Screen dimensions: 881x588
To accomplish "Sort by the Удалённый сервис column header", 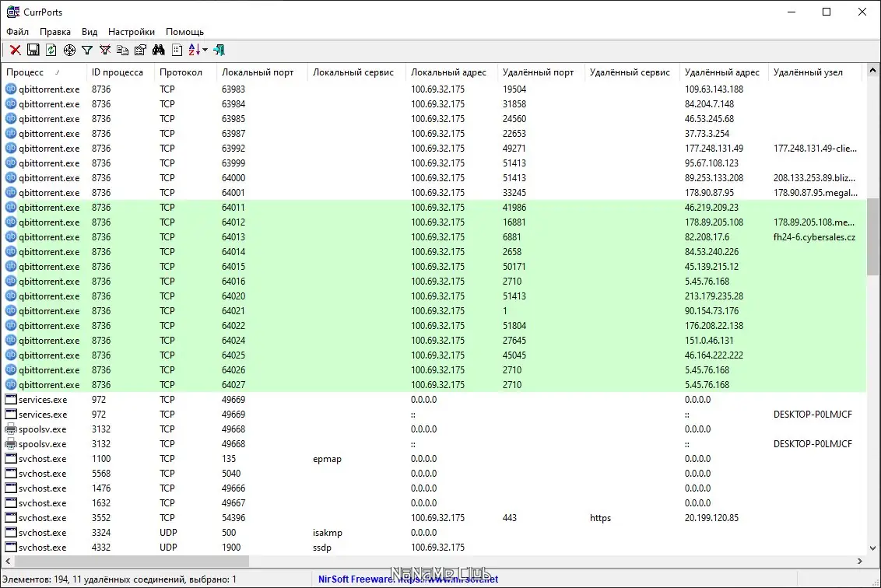I will (x=632, y=72).
